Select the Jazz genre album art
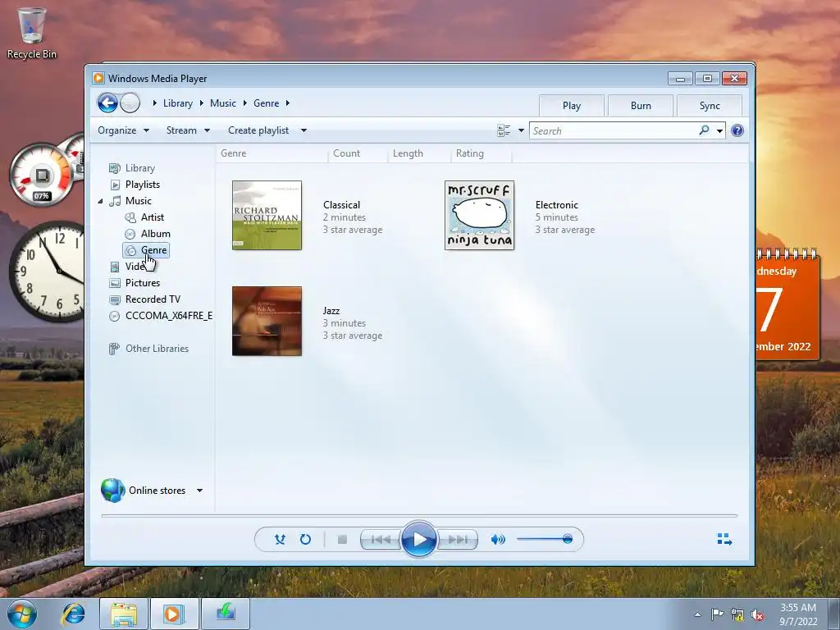The image size is (840, 630). pyautogui.click(x=267, y=321)
